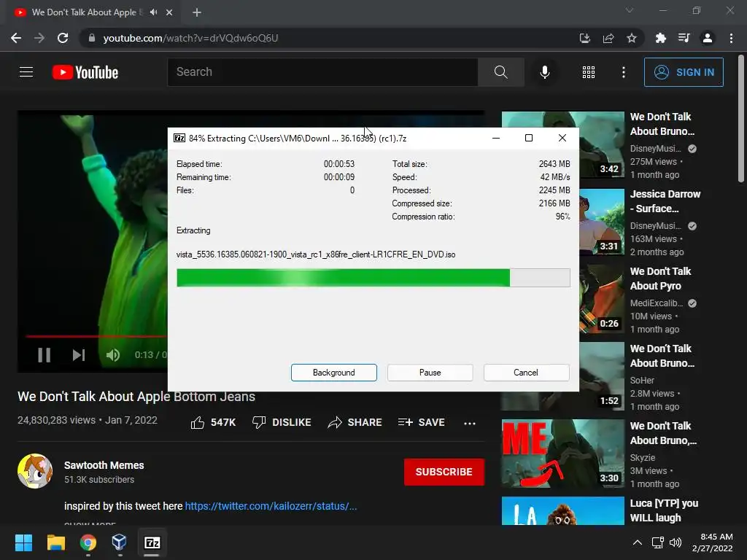This screenshot has width=747, height=560.
Task: Maximize the 7-Zip extracting window
Action: click(x=529, y=138)
